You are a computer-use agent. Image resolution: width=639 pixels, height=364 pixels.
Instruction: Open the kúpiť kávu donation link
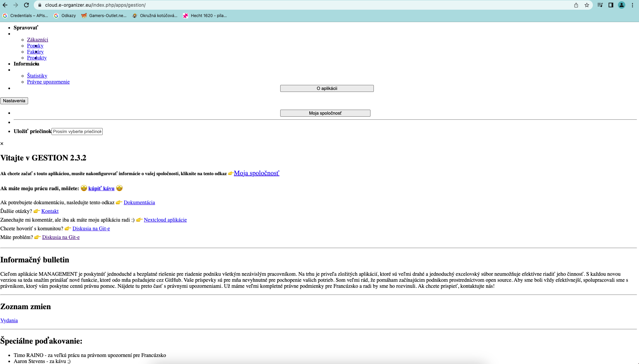click(x=101, y=188)
